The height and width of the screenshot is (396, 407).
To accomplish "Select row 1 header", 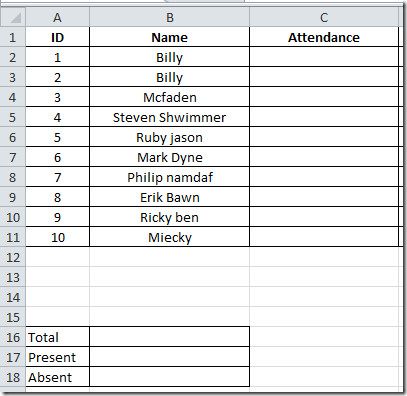I will coord(13,37).
